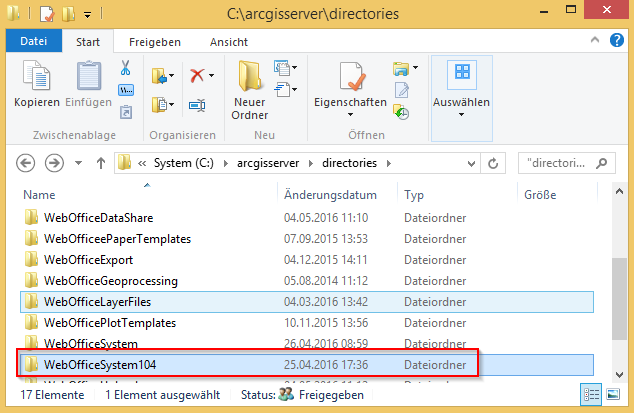This screenshot has width=634, height=413.
Task: Expand the Eigenschaften dropdown arrow
Action: click(350, 115)
